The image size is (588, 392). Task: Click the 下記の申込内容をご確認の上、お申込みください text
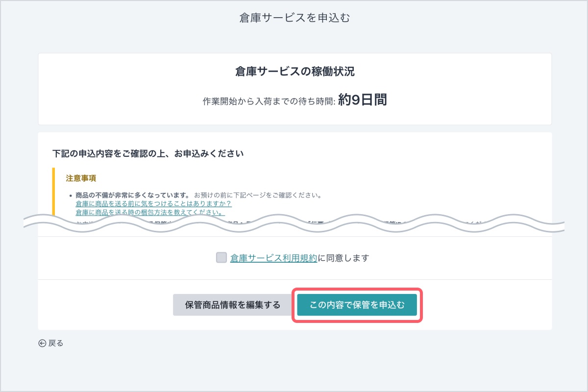[x=148, y=153]
